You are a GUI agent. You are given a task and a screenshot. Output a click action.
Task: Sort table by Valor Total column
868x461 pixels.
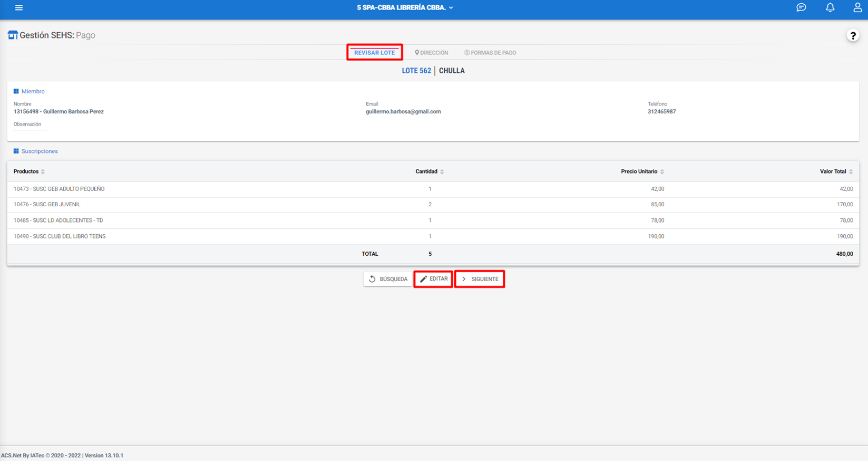[836, 171]
